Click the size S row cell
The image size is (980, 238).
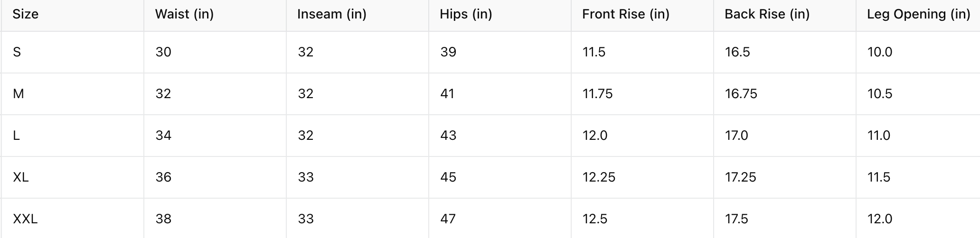(x=17, y=52)
